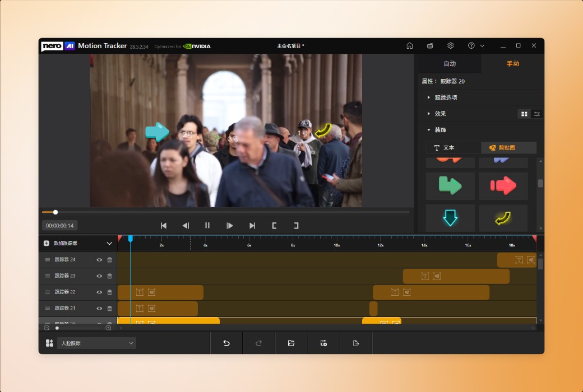Hide 跟踪器 24 with its eye toggle
583x392 pixels.
(99, 259)
